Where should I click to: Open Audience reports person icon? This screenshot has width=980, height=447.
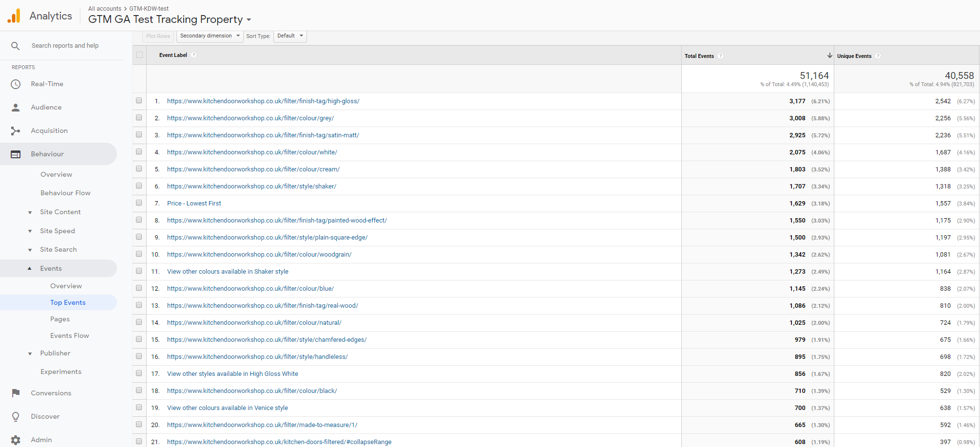[x=16, y=108]
